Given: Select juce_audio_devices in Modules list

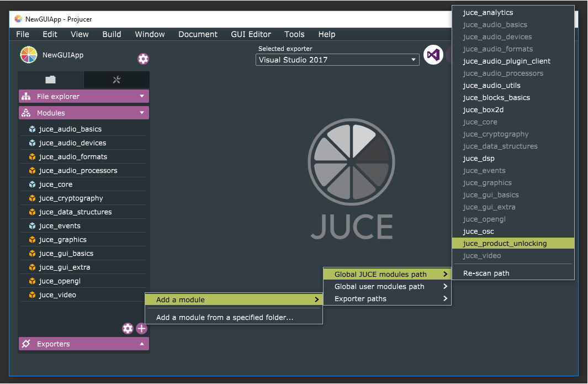Looking at the screenshot, I should 83,143.
